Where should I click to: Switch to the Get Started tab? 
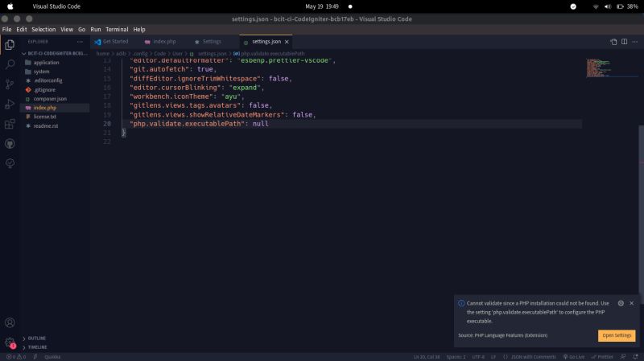[115, 42]
